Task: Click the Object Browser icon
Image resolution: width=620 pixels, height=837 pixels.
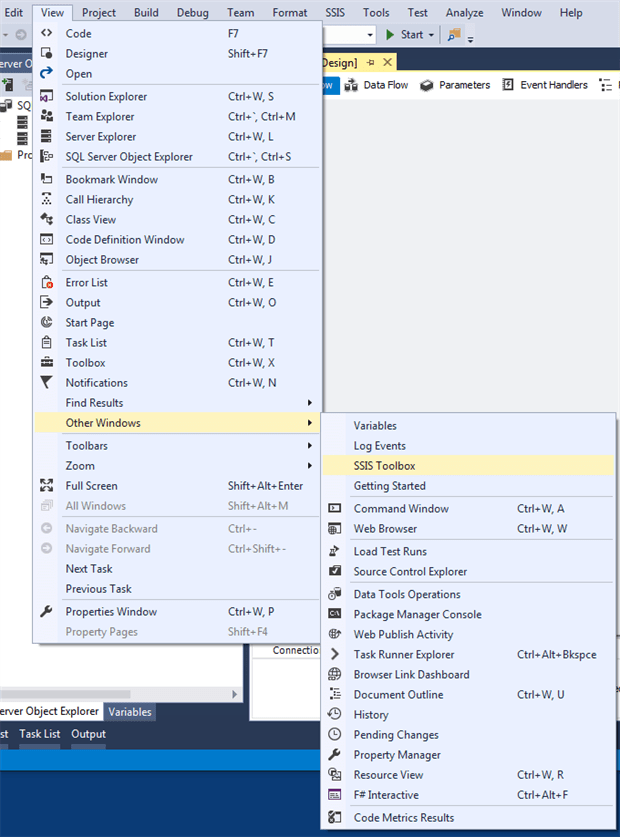Action: point(46,259)
